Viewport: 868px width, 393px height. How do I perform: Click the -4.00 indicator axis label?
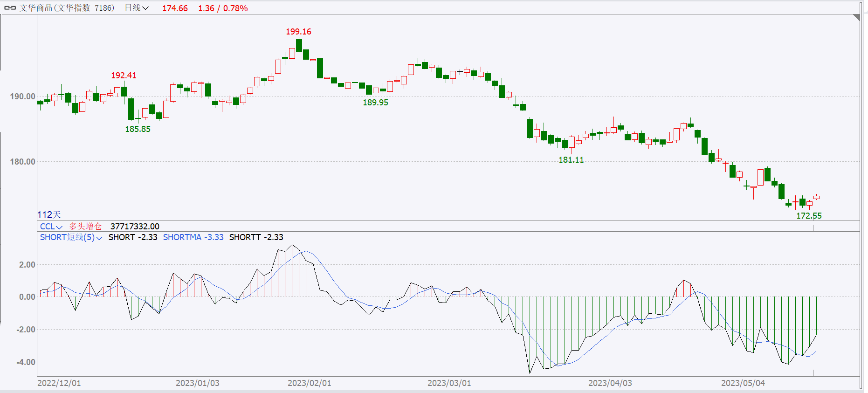click(x=26, y=362)
